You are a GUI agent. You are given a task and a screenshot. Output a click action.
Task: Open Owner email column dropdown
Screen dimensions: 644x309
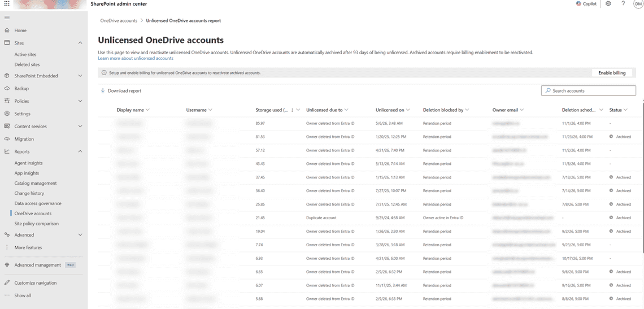coord(521,110)
